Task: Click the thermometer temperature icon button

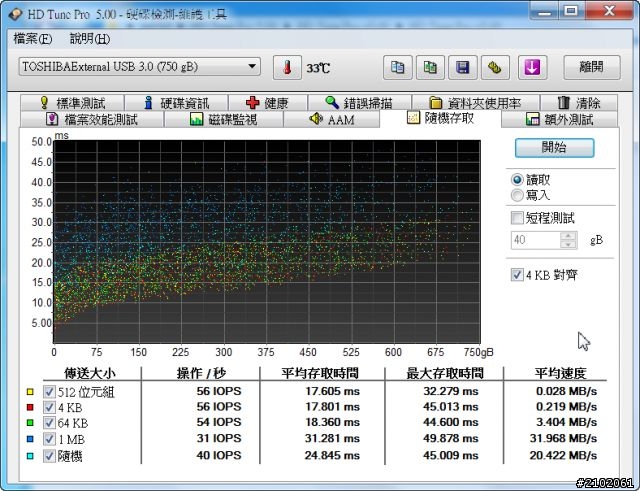Action: click(287, 67)
